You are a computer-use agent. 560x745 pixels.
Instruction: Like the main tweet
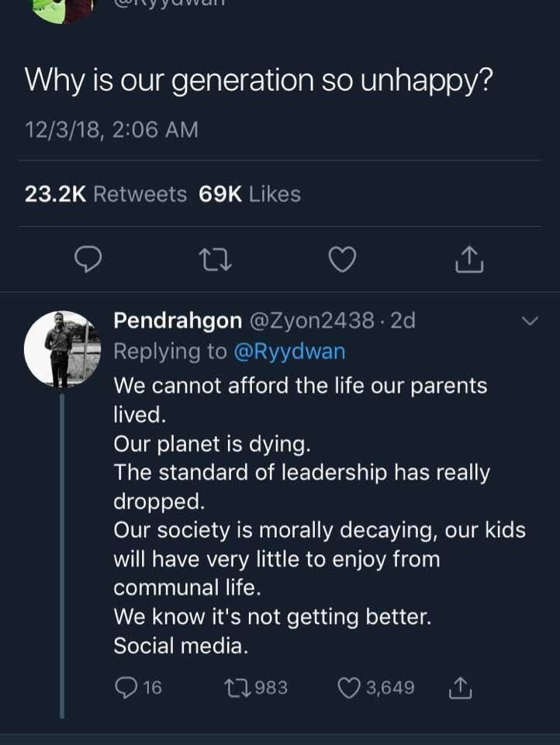coord(341,260)
